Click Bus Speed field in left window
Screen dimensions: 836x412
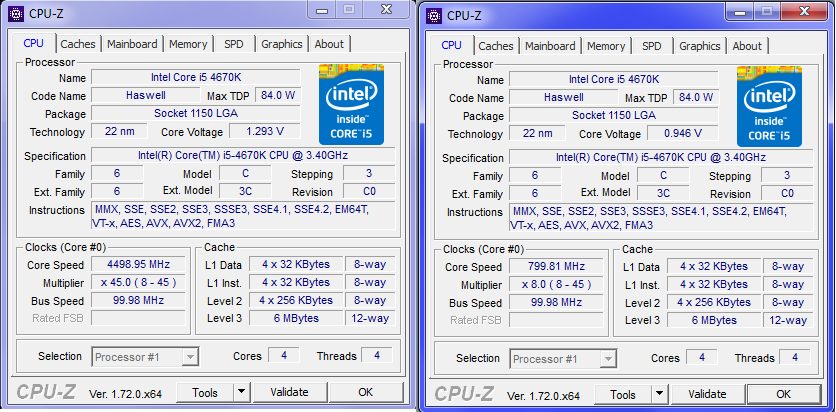point(139,300)
